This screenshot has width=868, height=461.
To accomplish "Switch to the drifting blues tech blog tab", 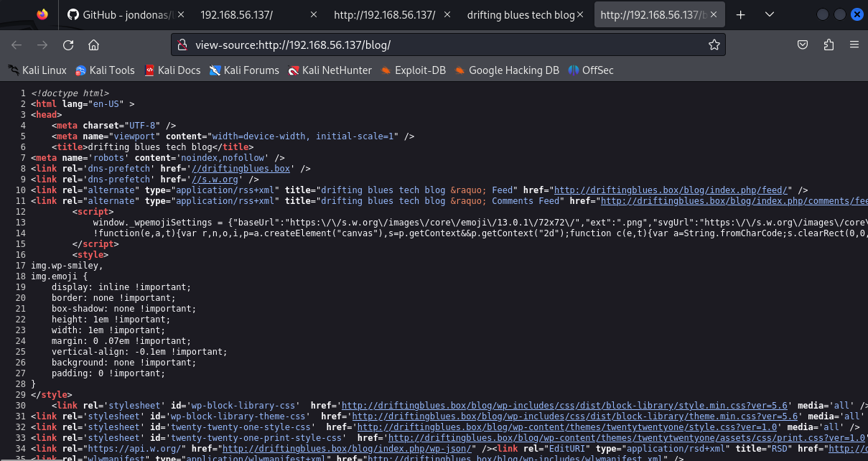I will point(525,14).
